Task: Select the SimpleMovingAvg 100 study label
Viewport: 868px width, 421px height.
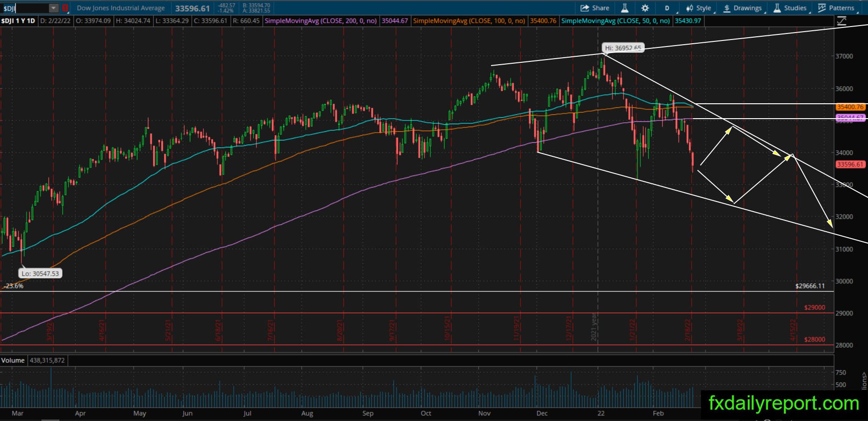Action: tap(469, 21)
